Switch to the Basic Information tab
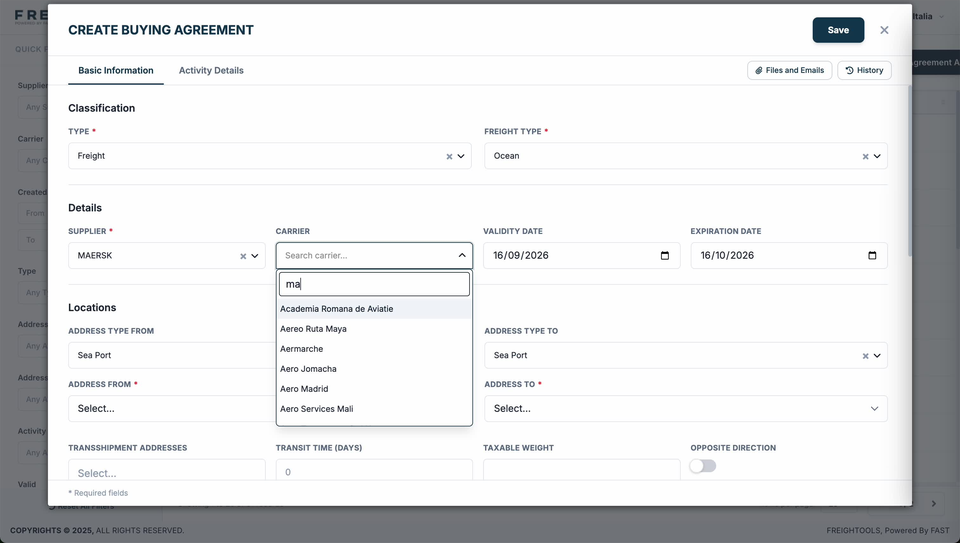Screen dimensions: 960x543 point(116,70)
